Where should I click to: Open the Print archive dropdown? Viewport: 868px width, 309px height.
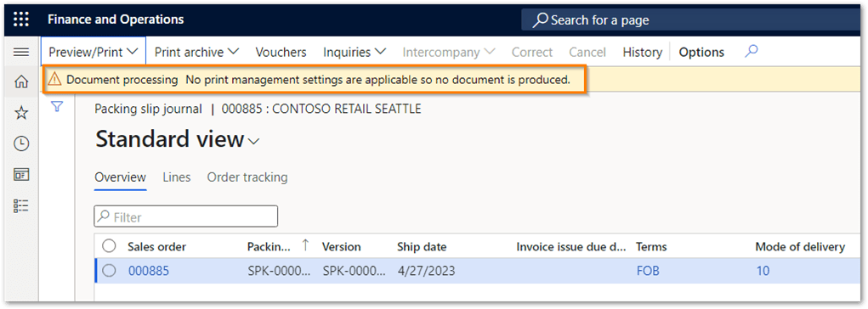click(196, 53)
